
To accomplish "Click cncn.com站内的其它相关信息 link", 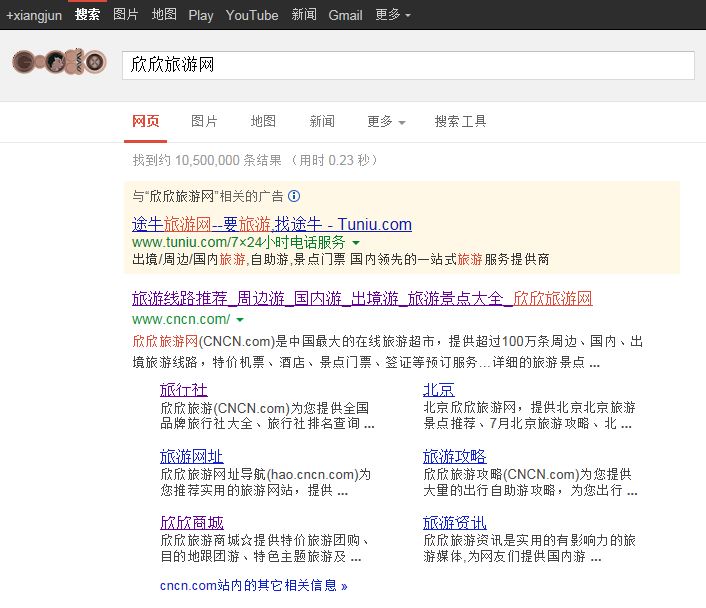I will click(x=253, y=585).
